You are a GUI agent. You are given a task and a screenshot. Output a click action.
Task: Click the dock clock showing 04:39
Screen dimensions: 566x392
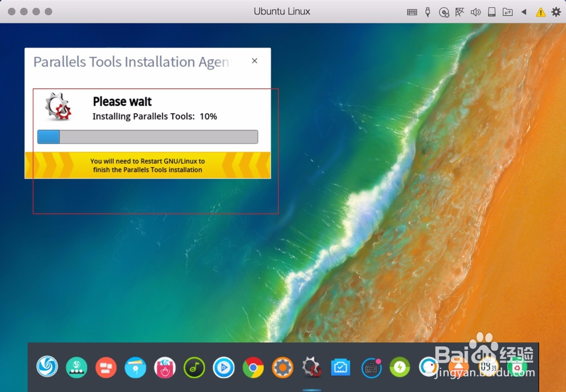pos(488,367)
